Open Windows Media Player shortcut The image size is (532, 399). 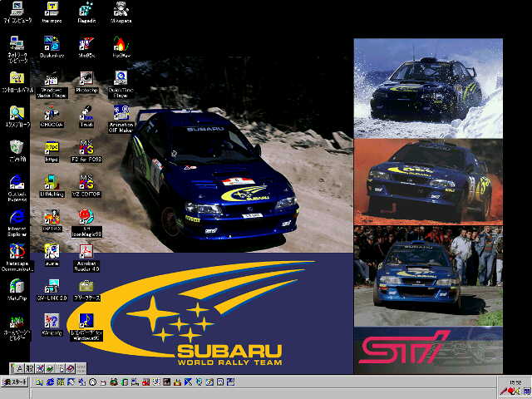(51, 78)
